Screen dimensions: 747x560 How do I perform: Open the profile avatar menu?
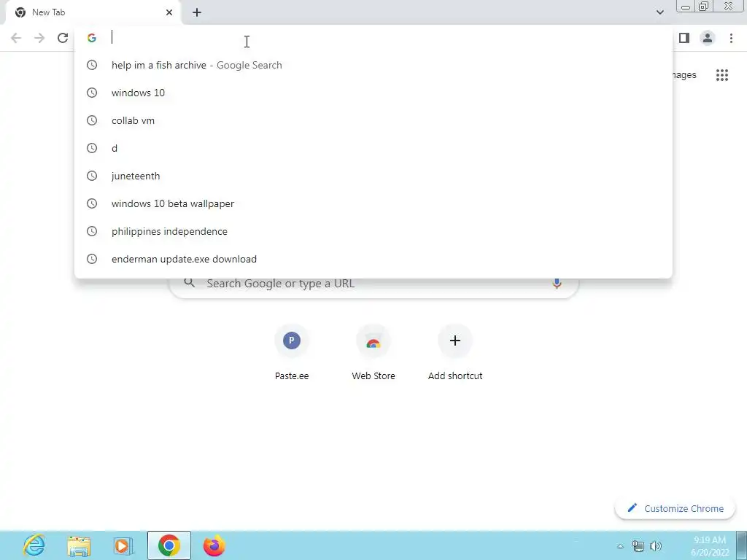point(708,38)
